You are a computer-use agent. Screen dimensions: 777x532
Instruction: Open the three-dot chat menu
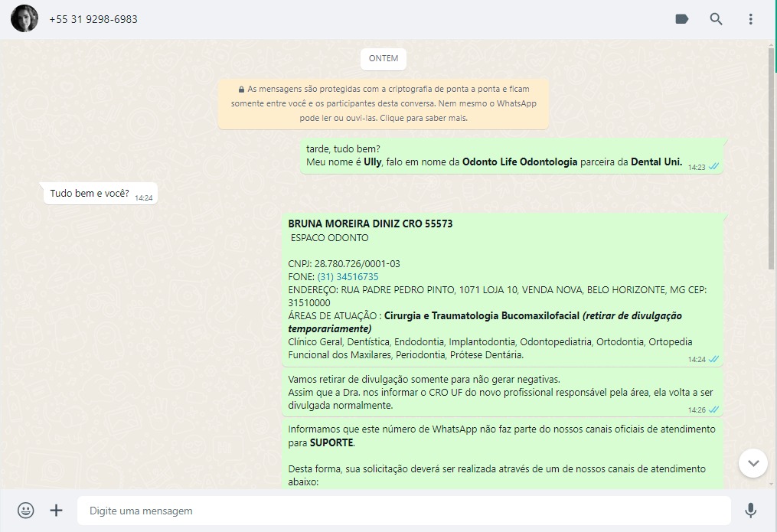pos(751,19)
